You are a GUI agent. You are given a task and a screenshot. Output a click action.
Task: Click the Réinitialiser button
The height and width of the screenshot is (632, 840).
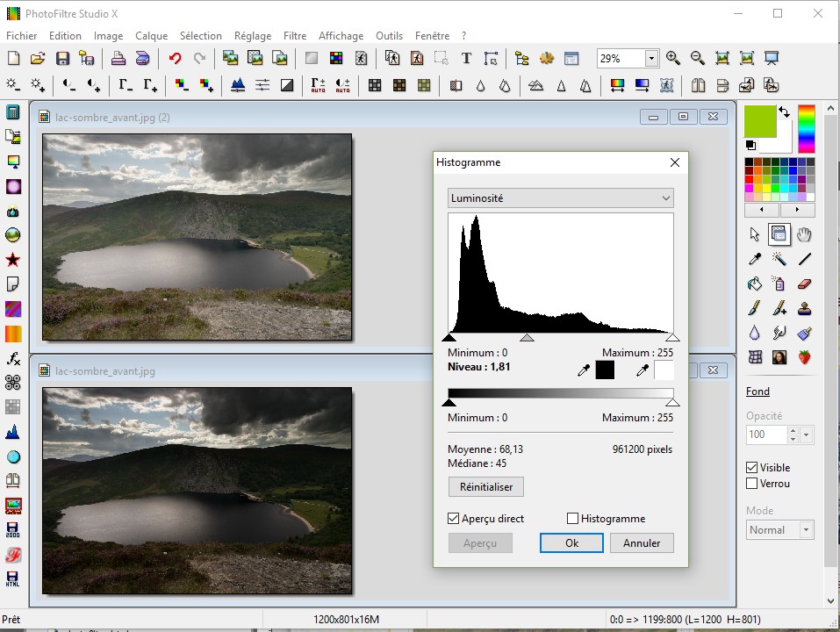click(486, 487)
